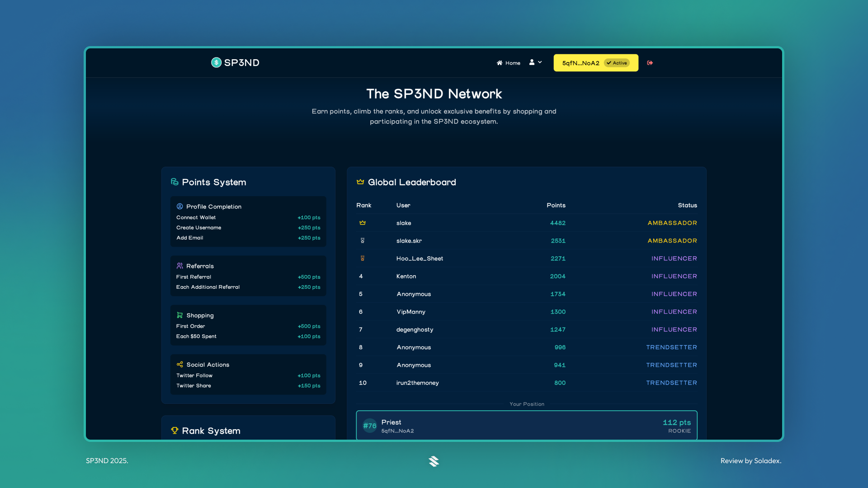Click the Global Leaderboard crown icon
Image resolution: width=868 pixels, height=488 pixels.
(x=360, y=182)
